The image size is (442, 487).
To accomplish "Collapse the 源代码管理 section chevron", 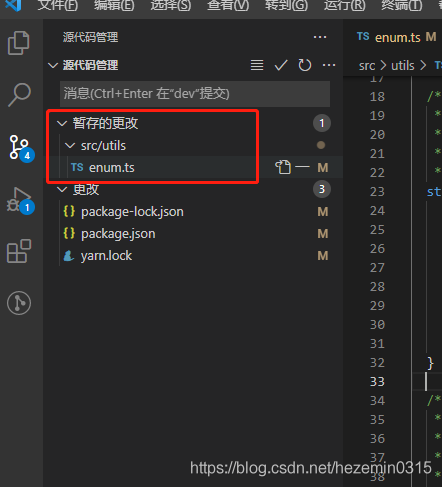I will (53, 65).
